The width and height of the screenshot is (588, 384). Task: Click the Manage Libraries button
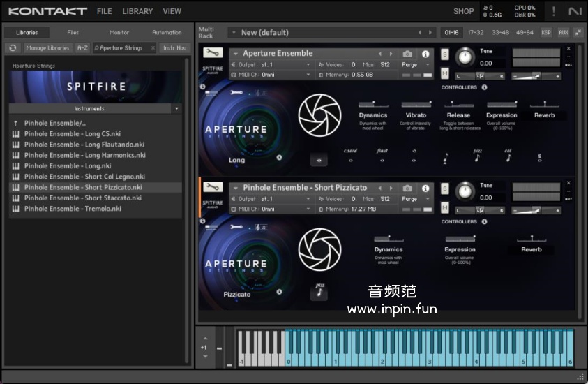(48, 48)
